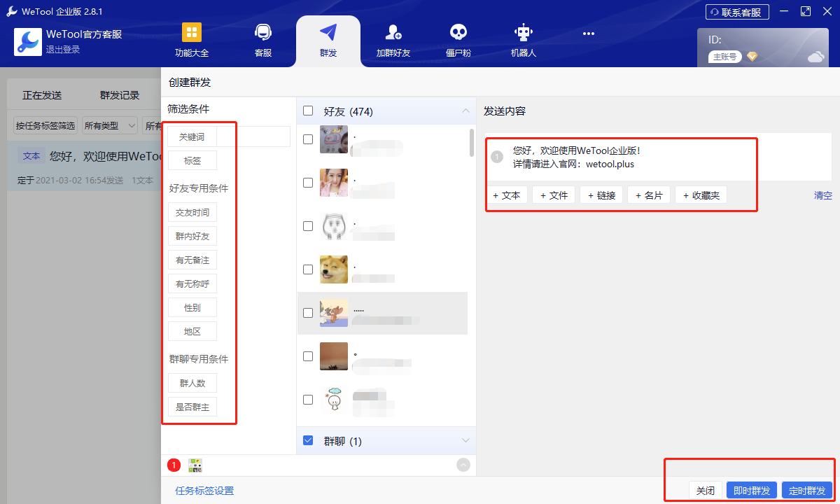The height and width of the screenshot is (504, 840).
Task: Check the girl avatar friend checkbox
Action: tap(308, 183)
